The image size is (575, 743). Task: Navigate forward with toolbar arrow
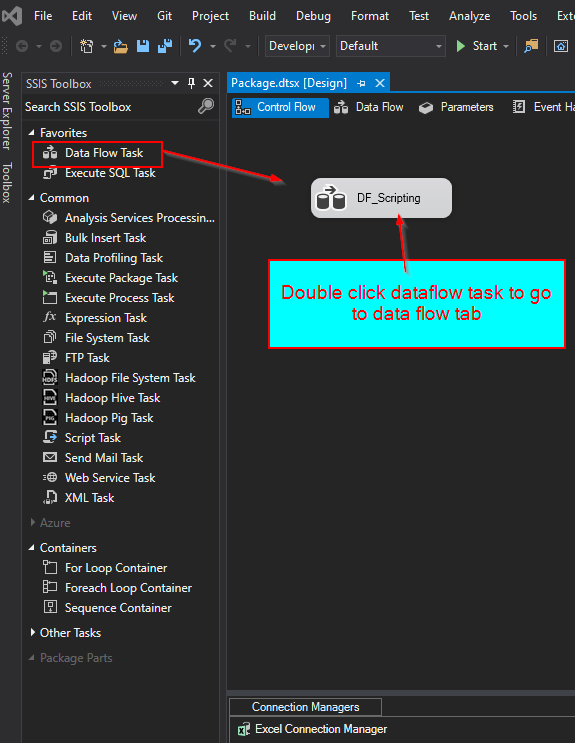pos(56,46)
